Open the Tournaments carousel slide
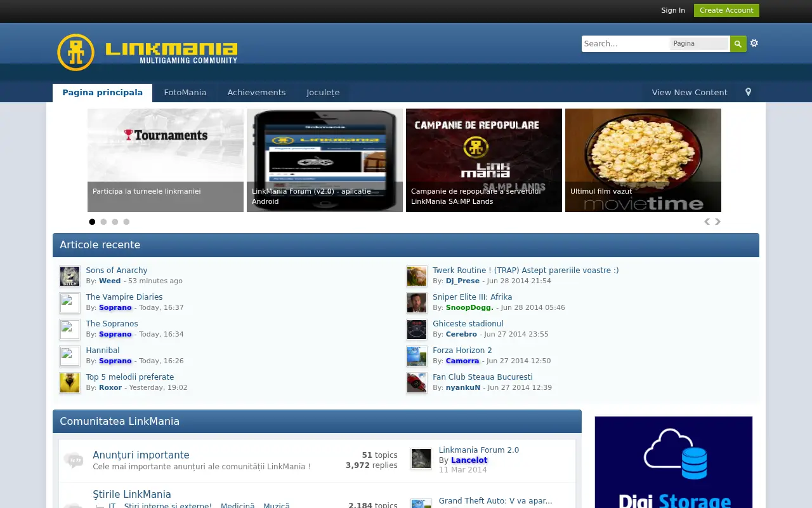Viewport: 812px width, 508px height. 166,160
